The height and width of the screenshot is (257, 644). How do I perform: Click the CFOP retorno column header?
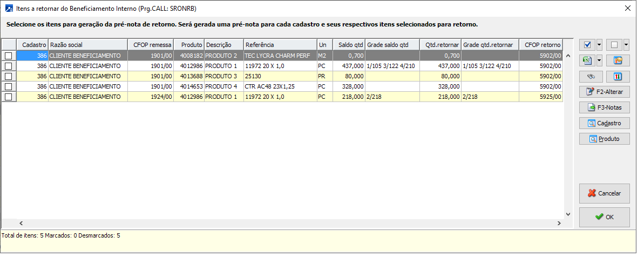pos(540,45)
